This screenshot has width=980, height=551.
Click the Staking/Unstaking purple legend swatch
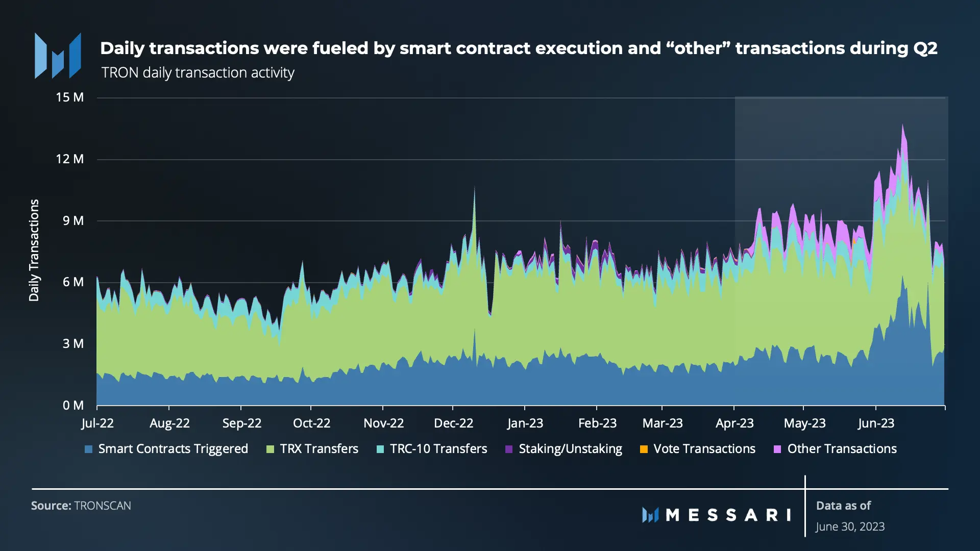[x=509, y=449]
